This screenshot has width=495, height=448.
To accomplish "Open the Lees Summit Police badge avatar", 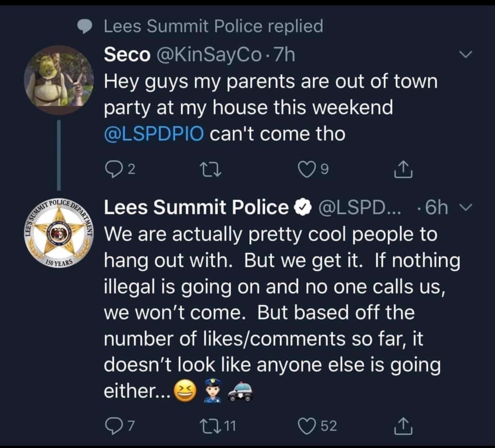I will [58, 234].
